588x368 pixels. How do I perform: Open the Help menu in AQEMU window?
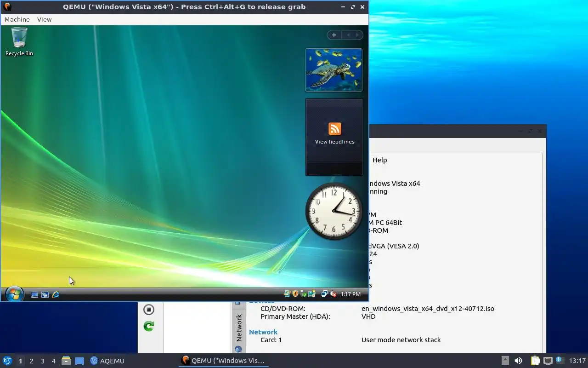pyautogui.click(x=380, y=160)
